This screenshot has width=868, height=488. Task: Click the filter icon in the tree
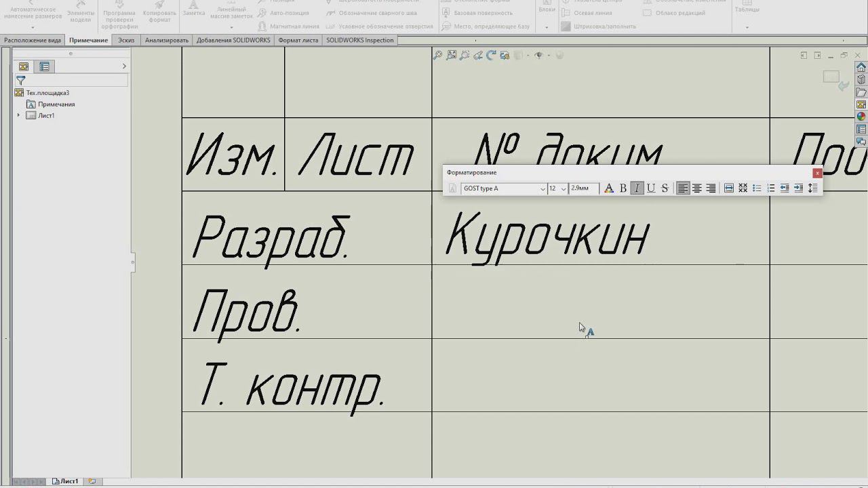click(x=20, y=80)
